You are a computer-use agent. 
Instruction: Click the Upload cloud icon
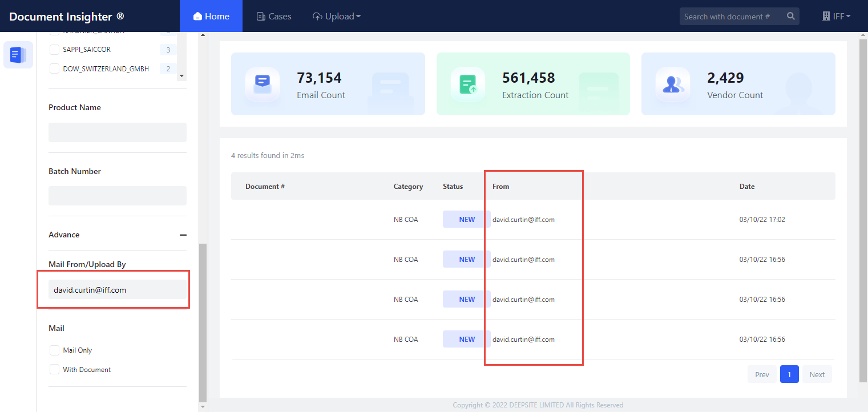pyautogui.click(x=317, y=16)
